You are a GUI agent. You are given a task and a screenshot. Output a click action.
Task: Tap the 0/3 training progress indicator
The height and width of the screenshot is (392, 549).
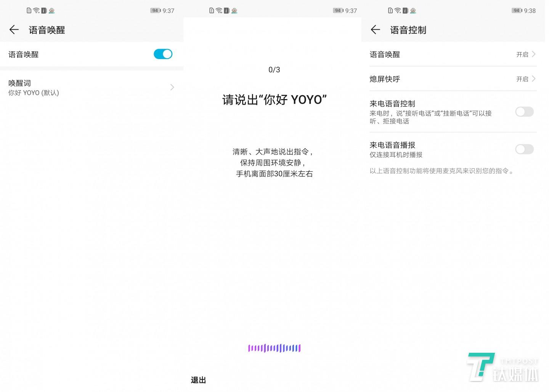[x=274, y=69]
